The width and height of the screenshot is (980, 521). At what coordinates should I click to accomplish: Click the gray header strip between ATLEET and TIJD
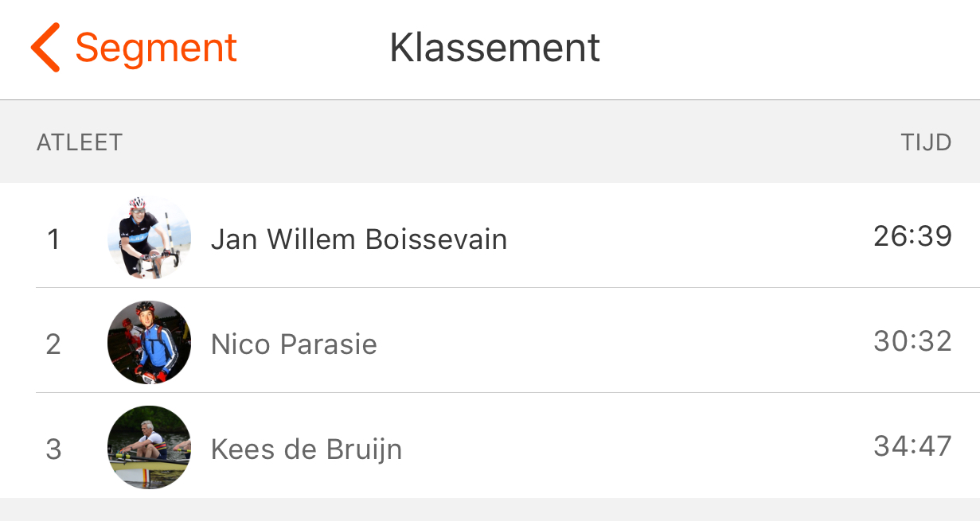tap(510, 142)
